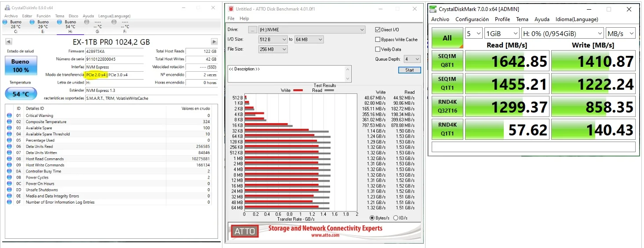Viewport: 644px width, 248px height.
Task: Click the browse drive '...' button in ATTO
Action: tap(252, 30)
